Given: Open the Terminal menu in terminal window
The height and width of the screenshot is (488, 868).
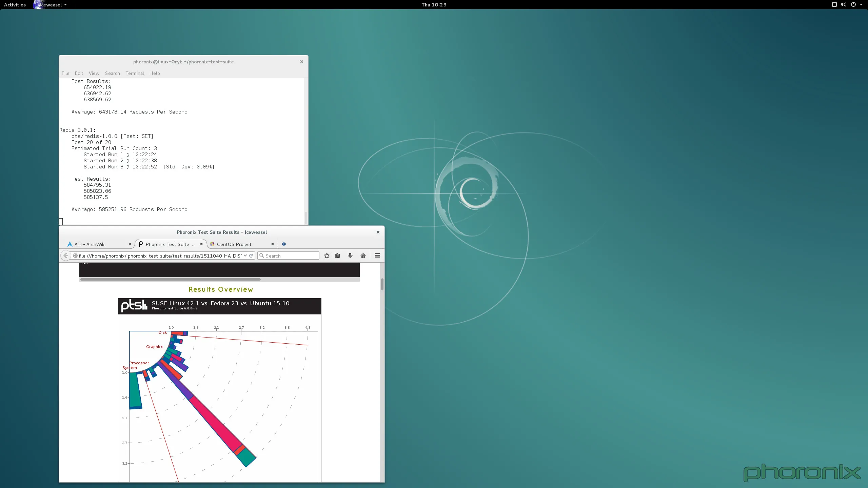Looking at the screenshot, I should click(135, 73).
